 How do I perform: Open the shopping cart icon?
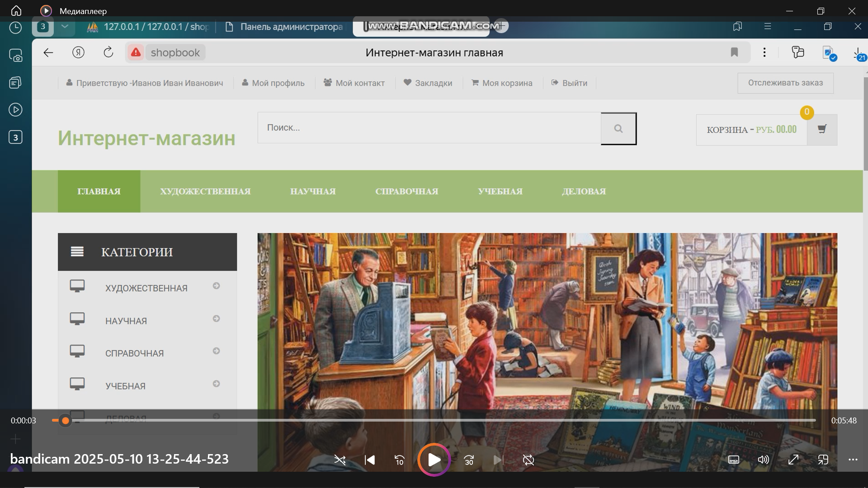pyautogui.click(x=822, y=129)
